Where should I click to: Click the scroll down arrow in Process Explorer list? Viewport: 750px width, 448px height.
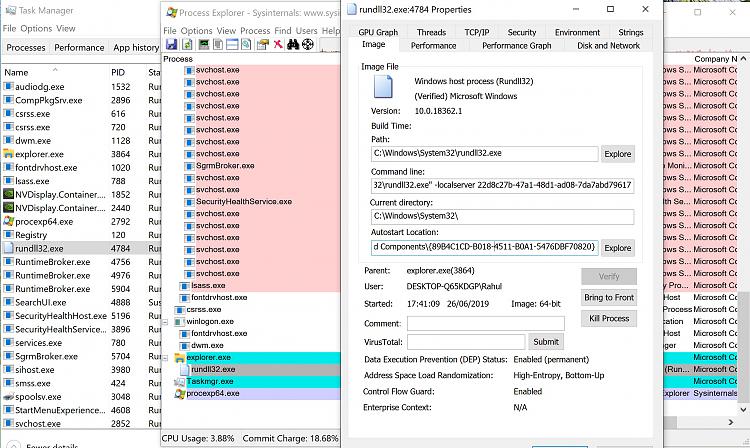(743, 410)
